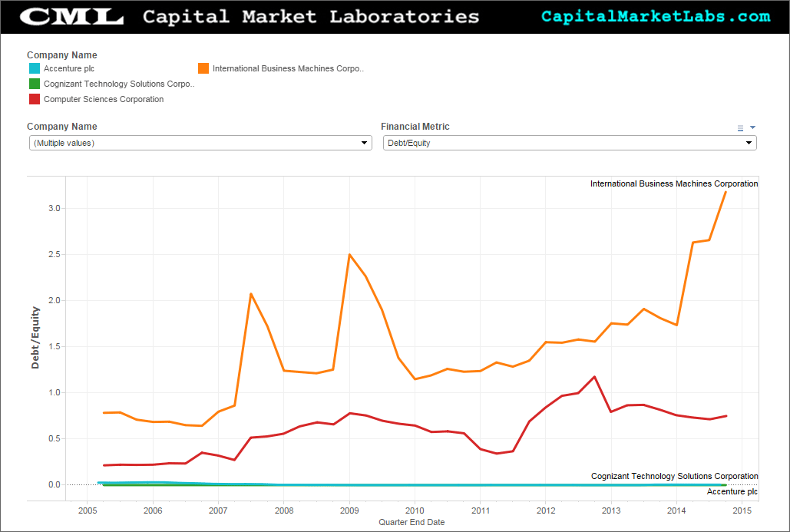Open CapitalMarketLabs.com link in header

(655, 17)
